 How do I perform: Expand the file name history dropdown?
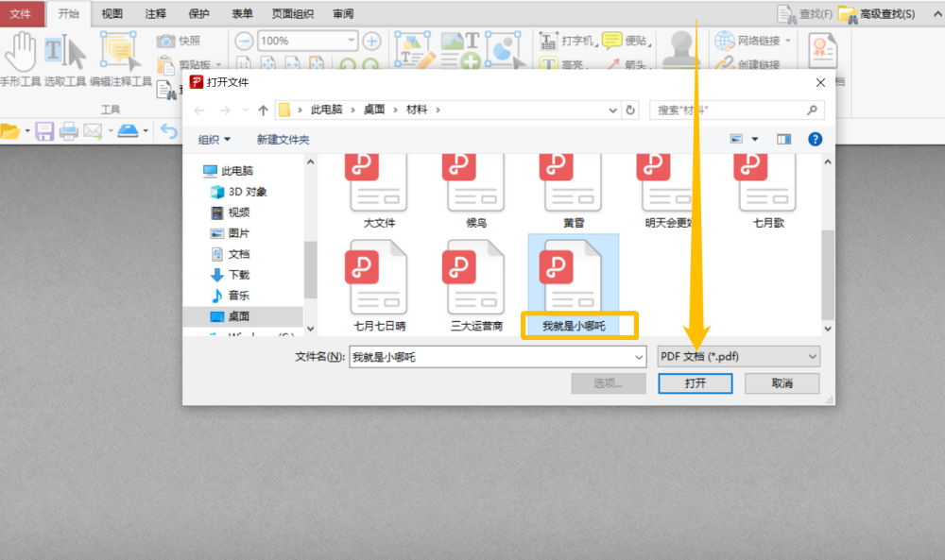[x=639, y=357]
